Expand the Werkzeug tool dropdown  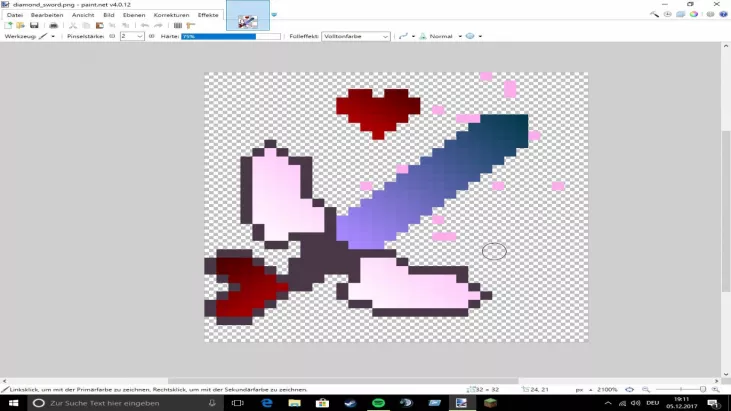coord(54,36)
